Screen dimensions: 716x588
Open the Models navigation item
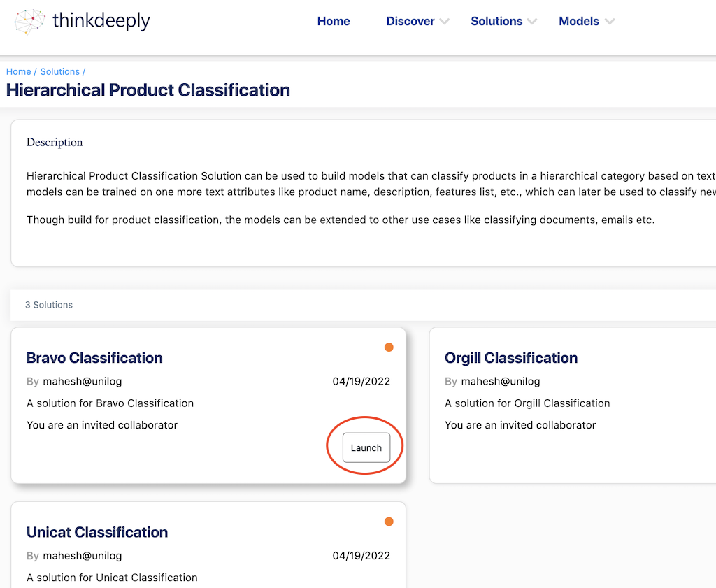point(579,22)
